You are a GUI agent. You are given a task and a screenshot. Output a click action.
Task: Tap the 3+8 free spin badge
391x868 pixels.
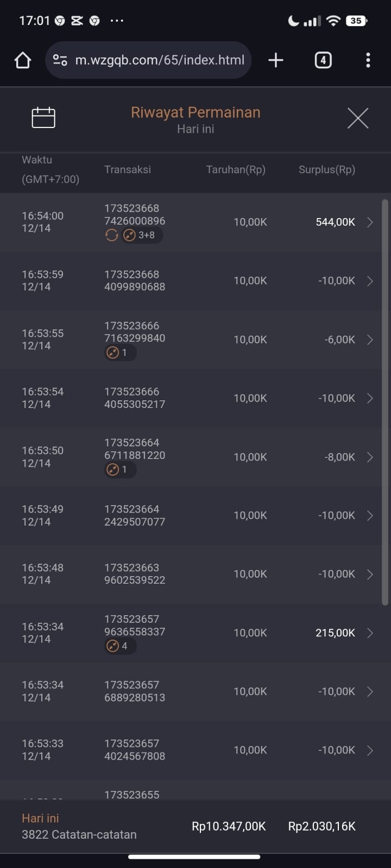(142, 235)
